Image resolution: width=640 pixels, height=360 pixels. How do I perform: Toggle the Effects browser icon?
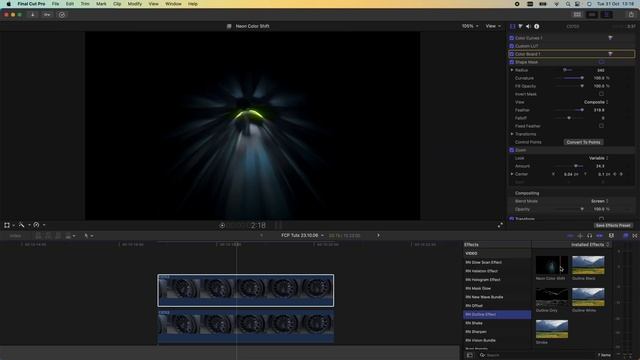[x=626, y=236]
